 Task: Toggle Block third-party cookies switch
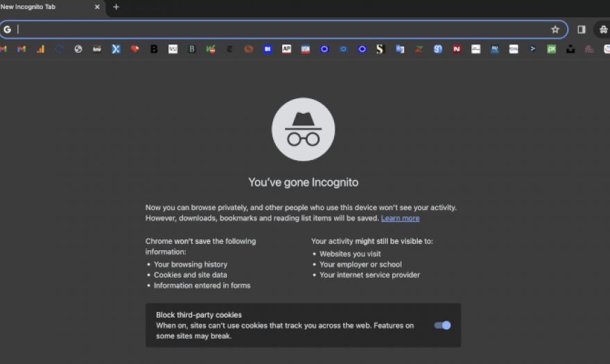click(442, 325)
